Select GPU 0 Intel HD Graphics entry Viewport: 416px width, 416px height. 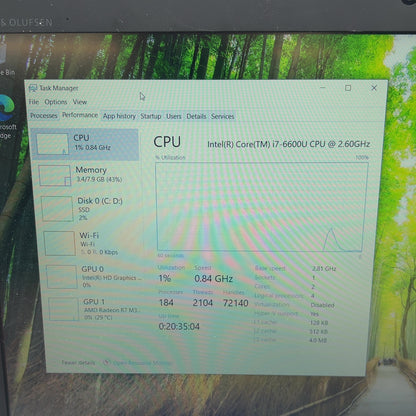92,277
